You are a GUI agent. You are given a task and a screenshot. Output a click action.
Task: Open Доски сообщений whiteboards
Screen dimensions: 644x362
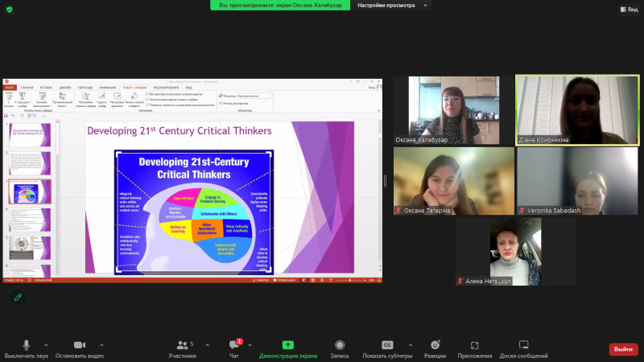pyautogui.click(x=524, y=349)
